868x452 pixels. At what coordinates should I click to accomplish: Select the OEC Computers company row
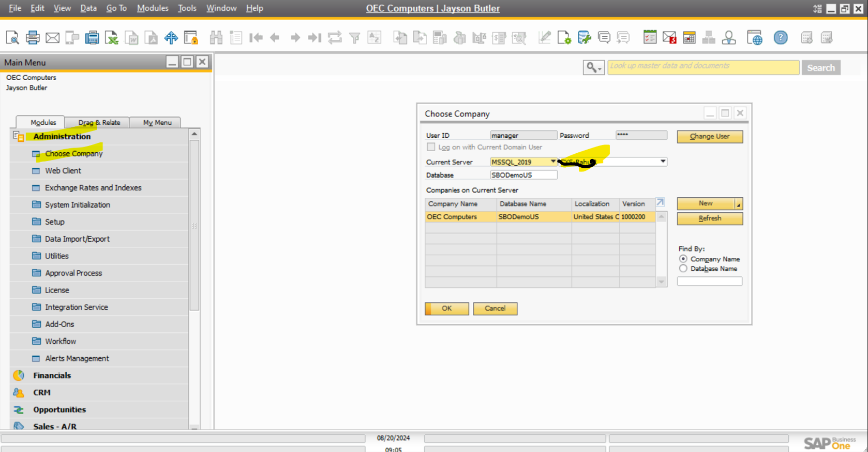click(x=540, y=217)
